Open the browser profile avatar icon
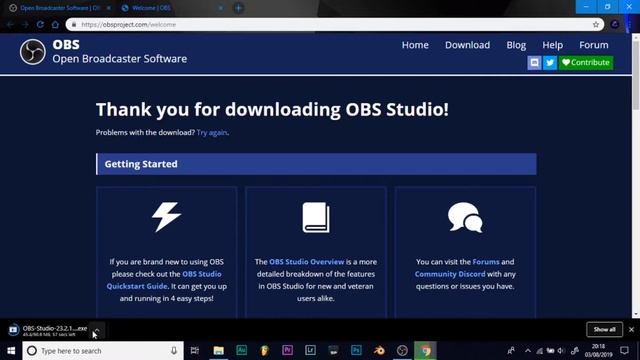 (x=615, y=24)
